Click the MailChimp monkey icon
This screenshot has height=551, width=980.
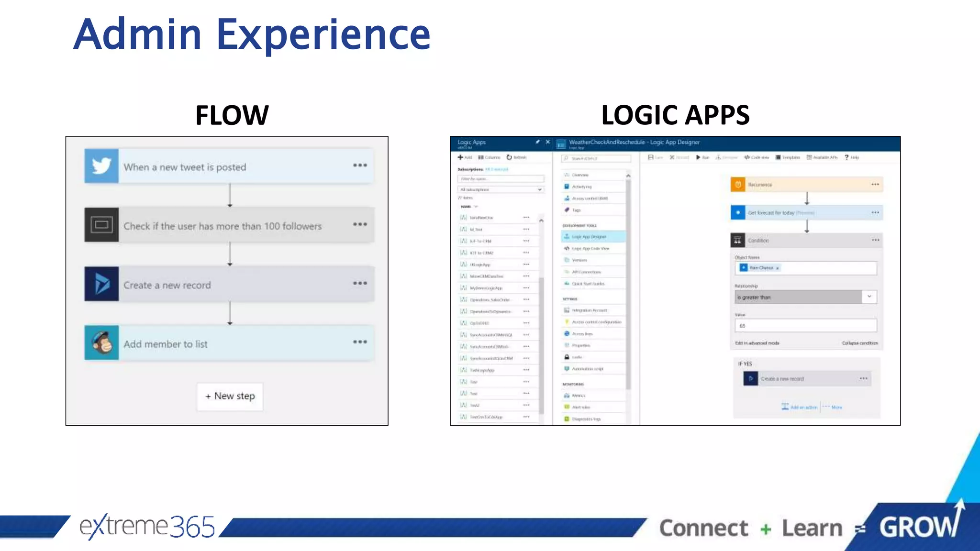click(x=101, y=342)
